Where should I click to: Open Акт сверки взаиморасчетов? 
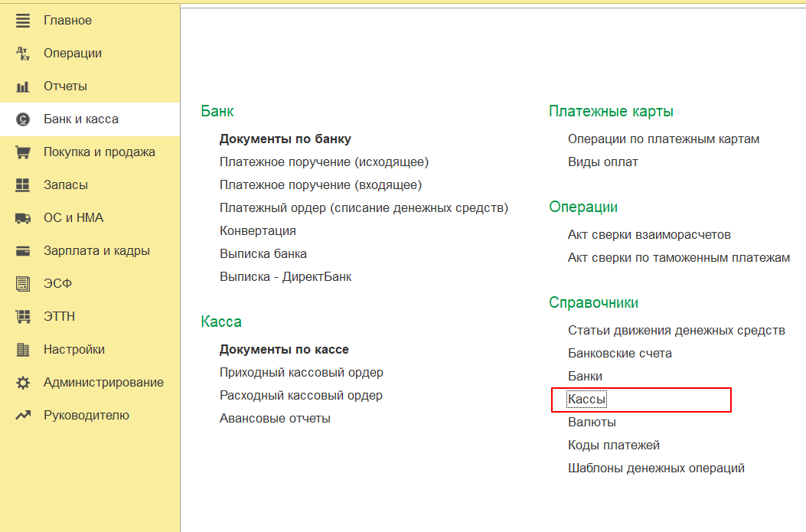click(649, 235)
